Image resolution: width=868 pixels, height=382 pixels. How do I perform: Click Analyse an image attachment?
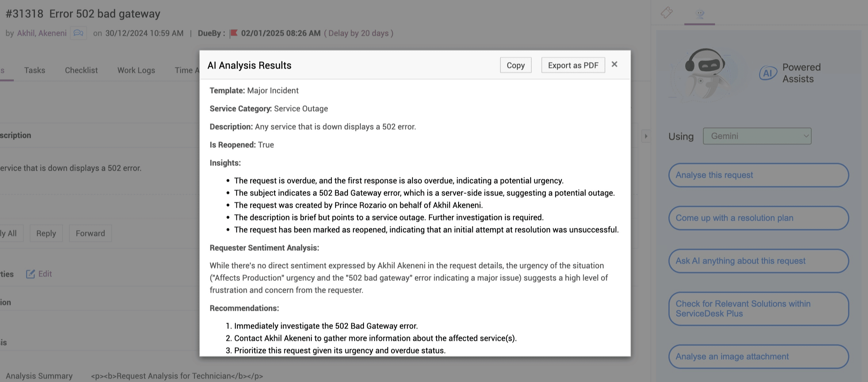[758, 356]
